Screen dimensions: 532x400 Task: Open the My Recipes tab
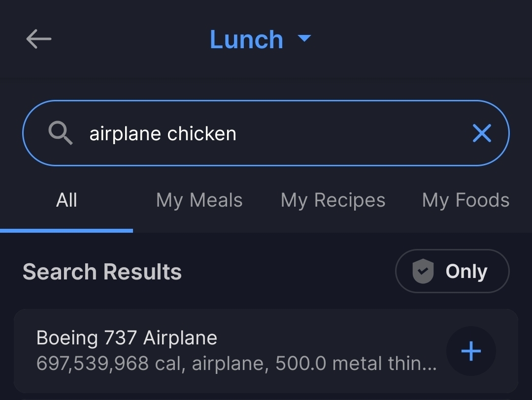coord(333,200)
